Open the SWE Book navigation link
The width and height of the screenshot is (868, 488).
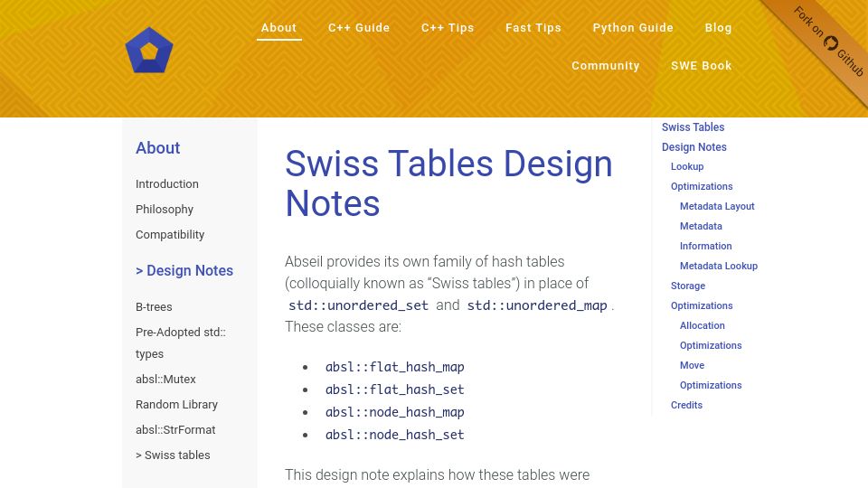click(701, 65)
